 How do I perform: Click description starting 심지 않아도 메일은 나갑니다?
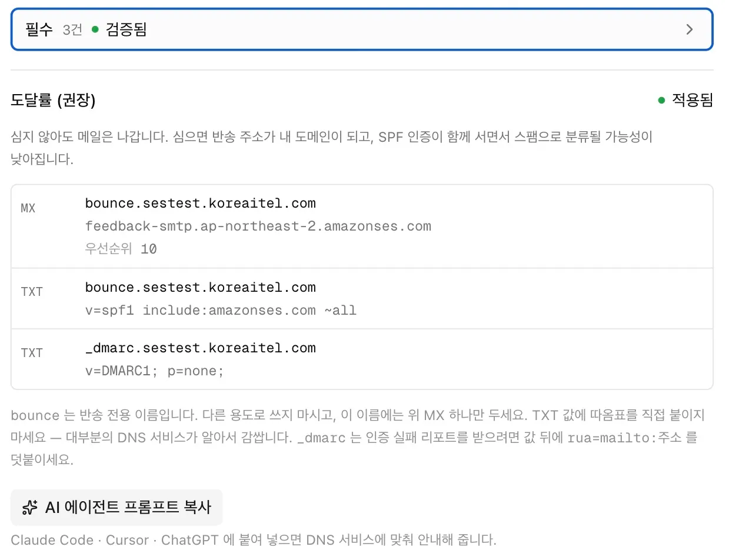[x=332, y=148]
